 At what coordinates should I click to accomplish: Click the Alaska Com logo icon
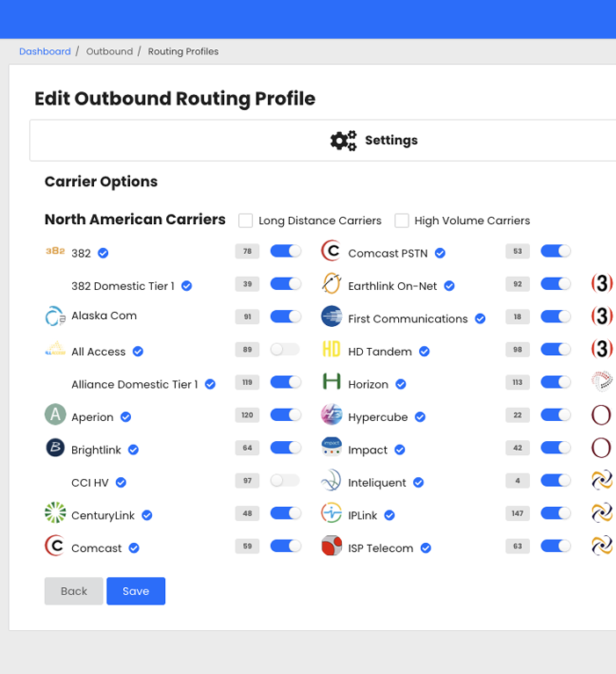55,316
